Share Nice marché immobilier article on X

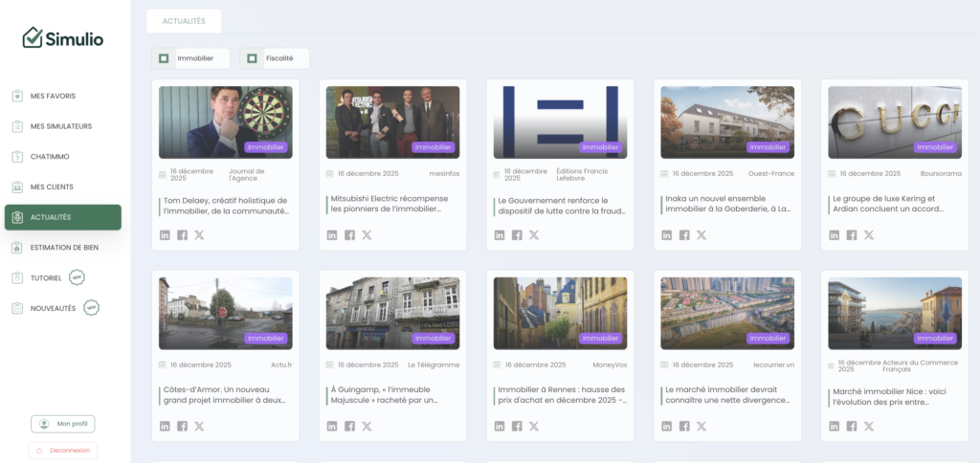869,427
